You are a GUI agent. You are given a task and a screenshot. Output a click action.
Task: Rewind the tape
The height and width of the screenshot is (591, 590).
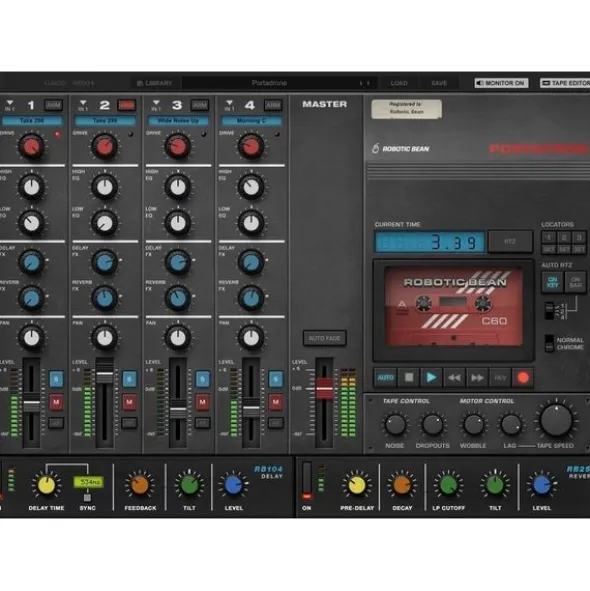(454, 377)
